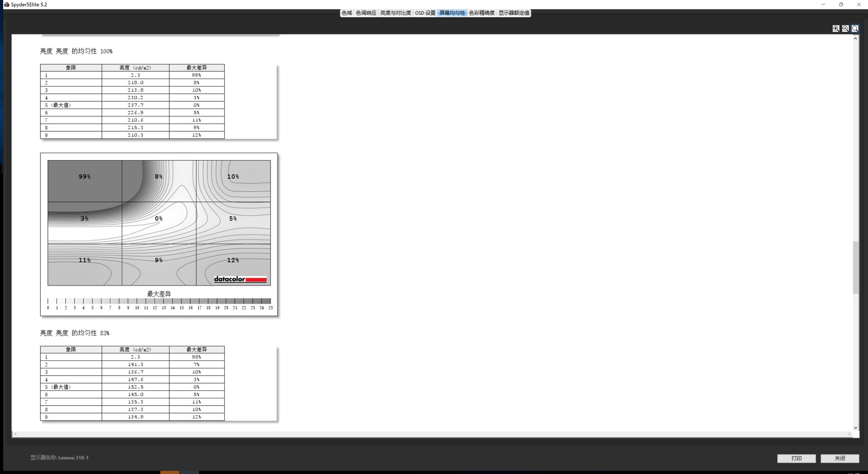The width and height of the screenshot is (868, 474).
Task: Open the 色域 tab
Action: coord(347,13)
